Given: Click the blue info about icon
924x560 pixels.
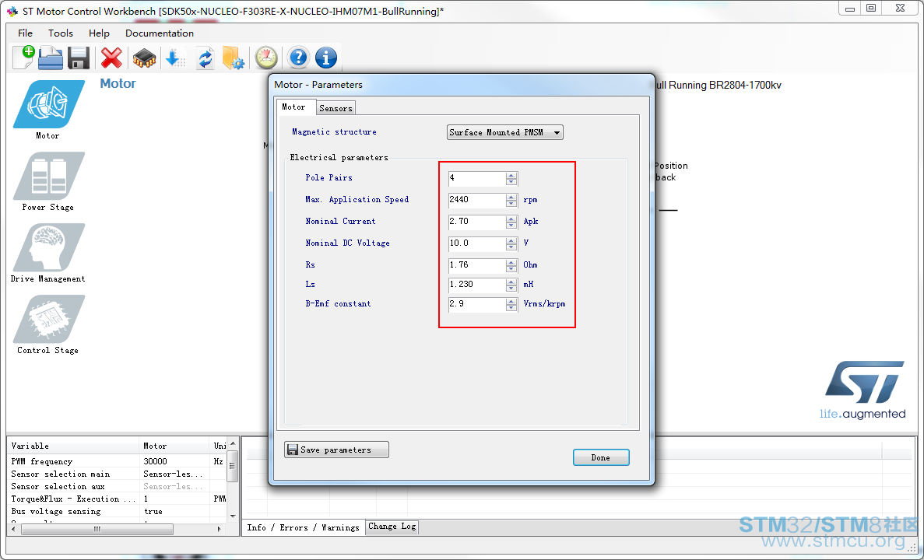Looking at the screenshot, I should pos(326,58).
